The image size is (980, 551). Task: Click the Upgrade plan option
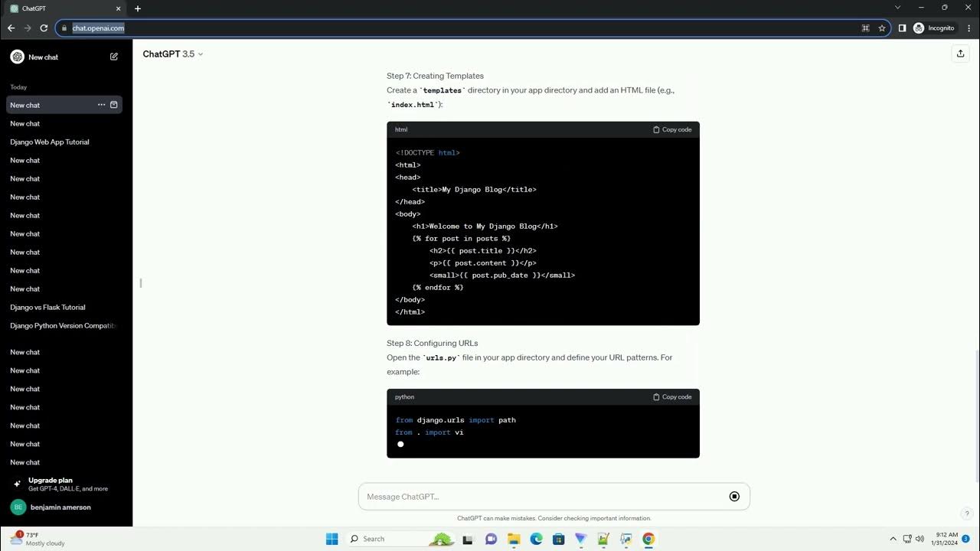click(x=66, y=484)
